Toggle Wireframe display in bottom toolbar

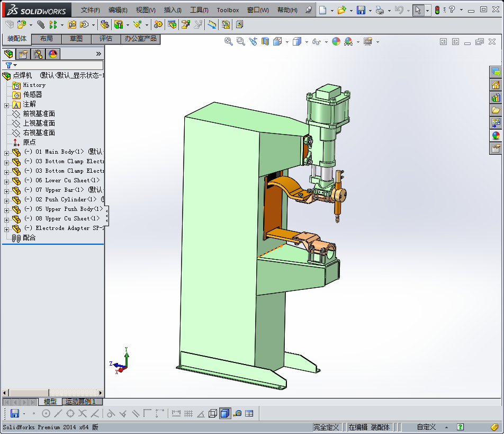(x=212, y=413)
